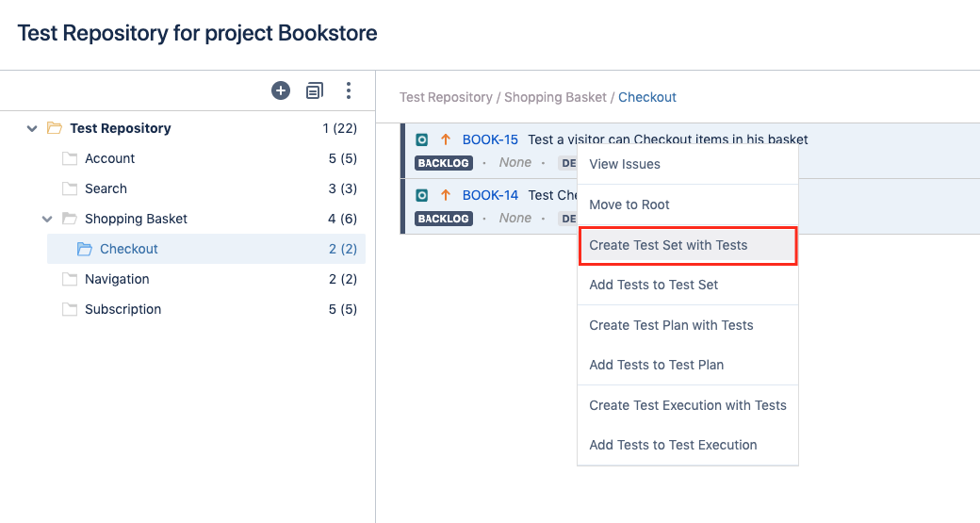Open the list view icon in the folder toolbar
Image resolution: width=980 pixels, height=523 pixels.
pos(315,90)
